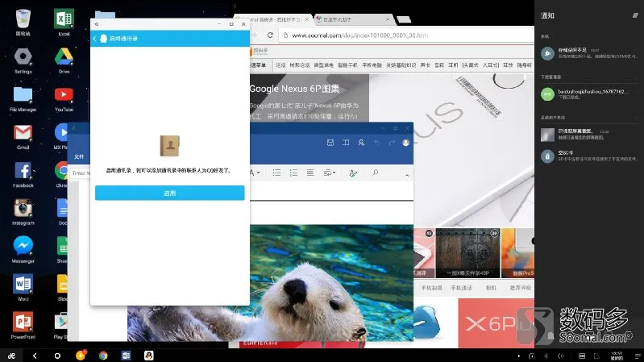Open the File Manager desktop icon
644x362 pixels.
[23, 98]
